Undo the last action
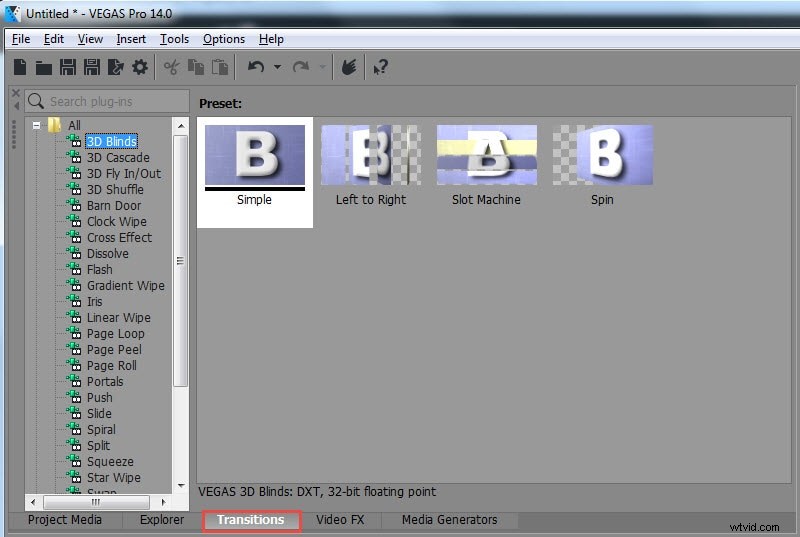The height and width of the screenshot is (537, 800). click(256, 67)
